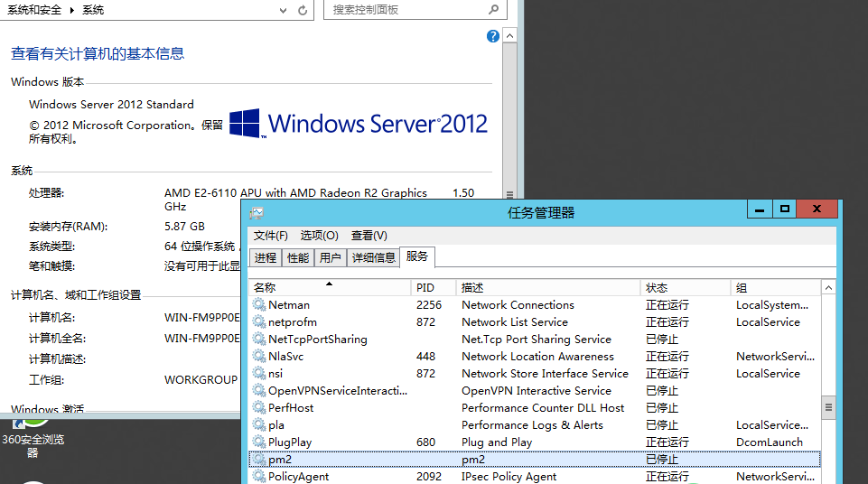Minimize the Task Manager window
The width and height of the screenshot is (868, 484).
coord(760,209)
